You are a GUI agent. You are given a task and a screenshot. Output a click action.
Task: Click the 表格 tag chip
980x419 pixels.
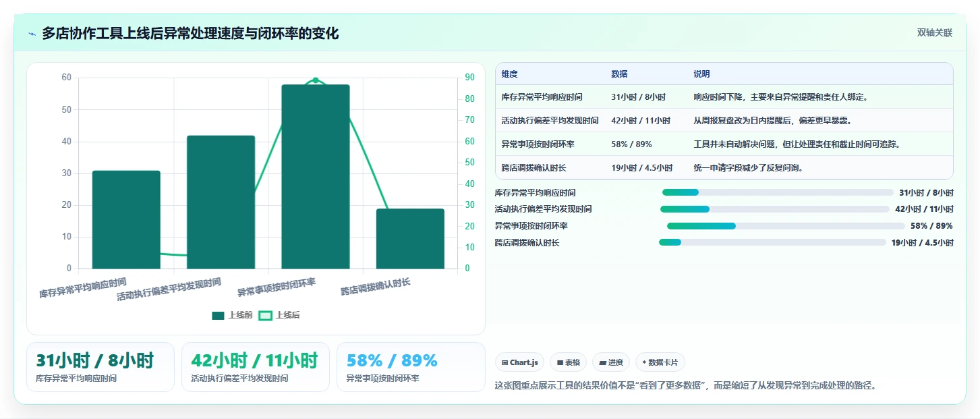[569, 362]
